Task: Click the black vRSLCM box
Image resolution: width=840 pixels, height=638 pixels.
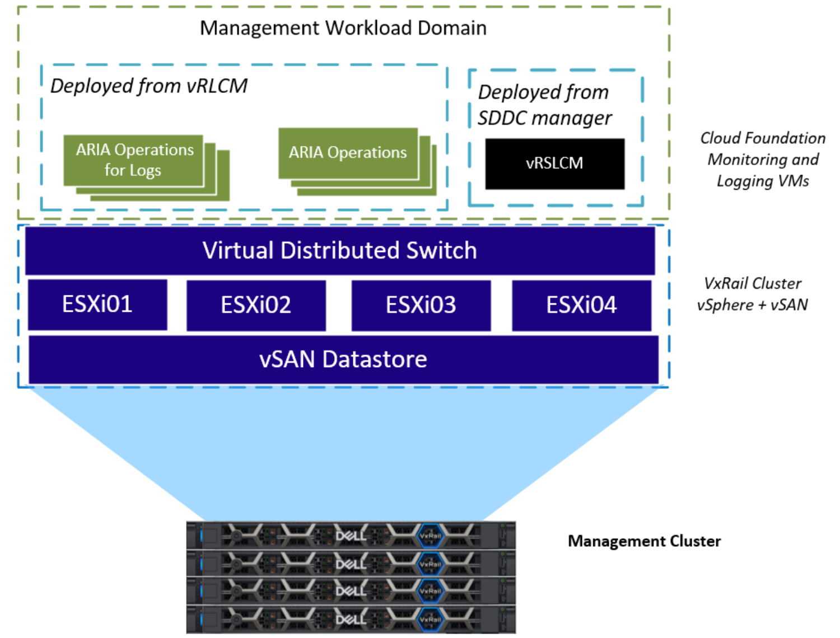Action: point(555,163)
